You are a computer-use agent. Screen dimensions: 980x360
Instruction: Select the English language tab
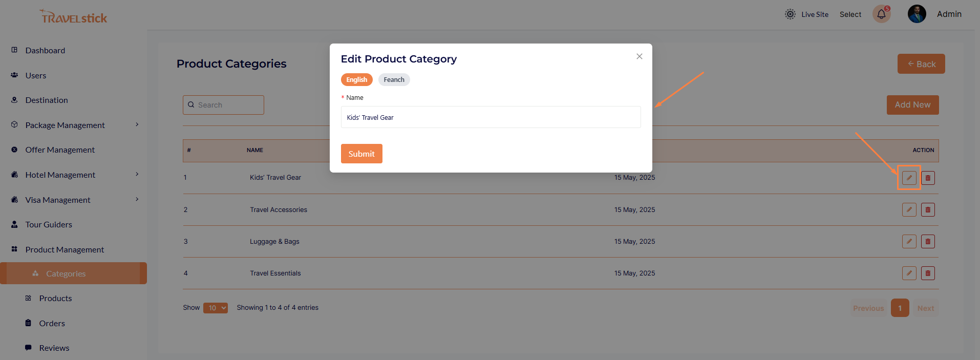point(356,79)
